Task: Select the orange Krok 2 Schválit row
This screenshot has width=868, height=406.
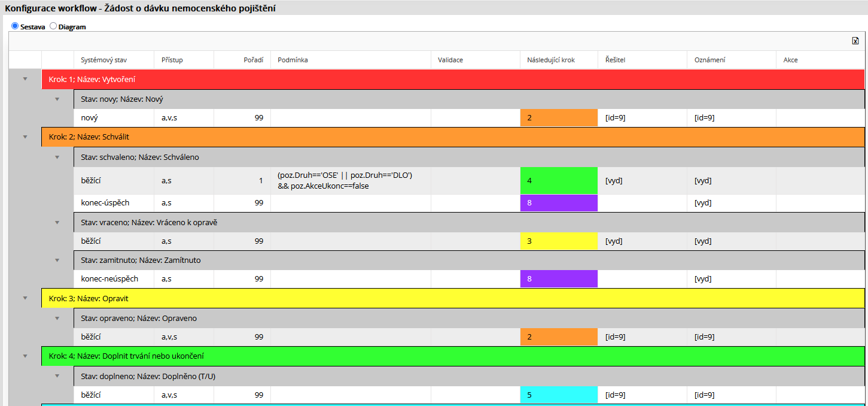Action: [x=453, y=137]
